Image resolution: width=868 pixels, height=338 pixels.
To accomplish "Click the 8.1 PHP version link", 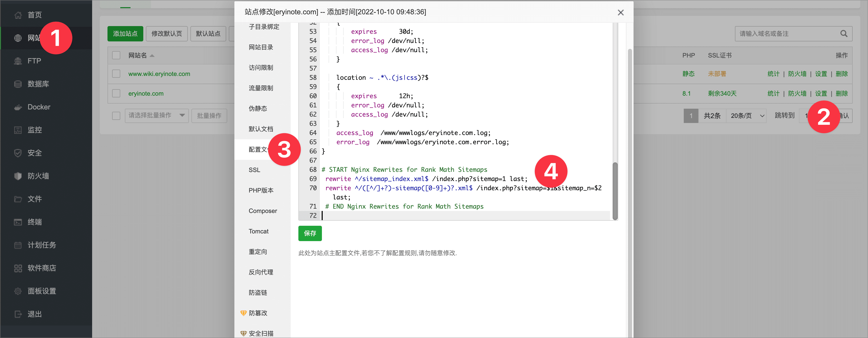I will [x=686, y=93].
